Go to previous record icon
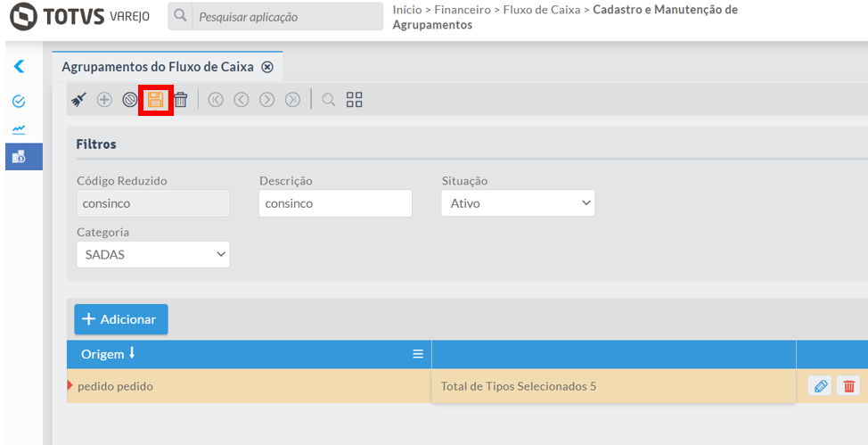868x445 pixels. (241, 100)
